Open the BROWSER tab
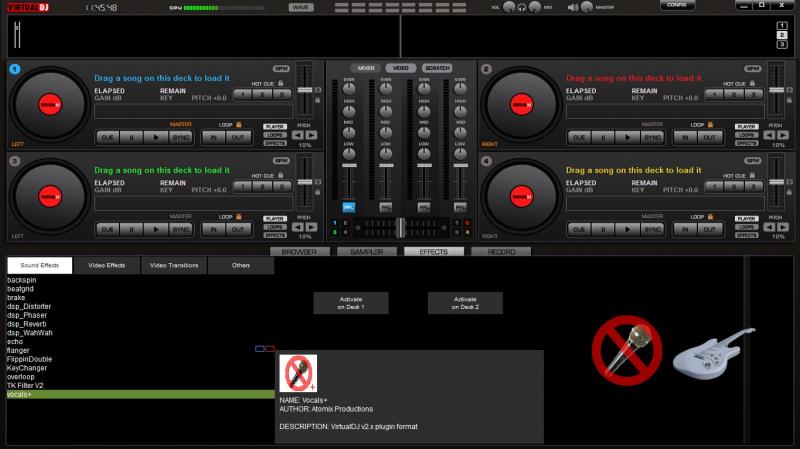The image size is (800, 449). coord(299,252)
